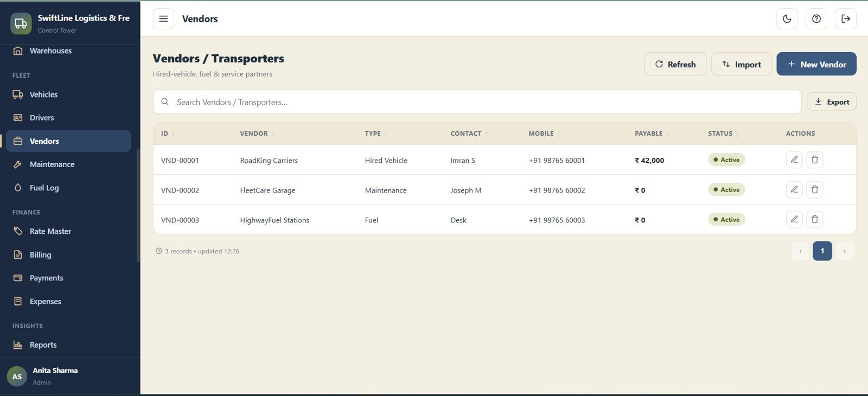The image size is (868, 396).
Task: Click the HighwayFuel Stations vendor name
Action: 275,220
